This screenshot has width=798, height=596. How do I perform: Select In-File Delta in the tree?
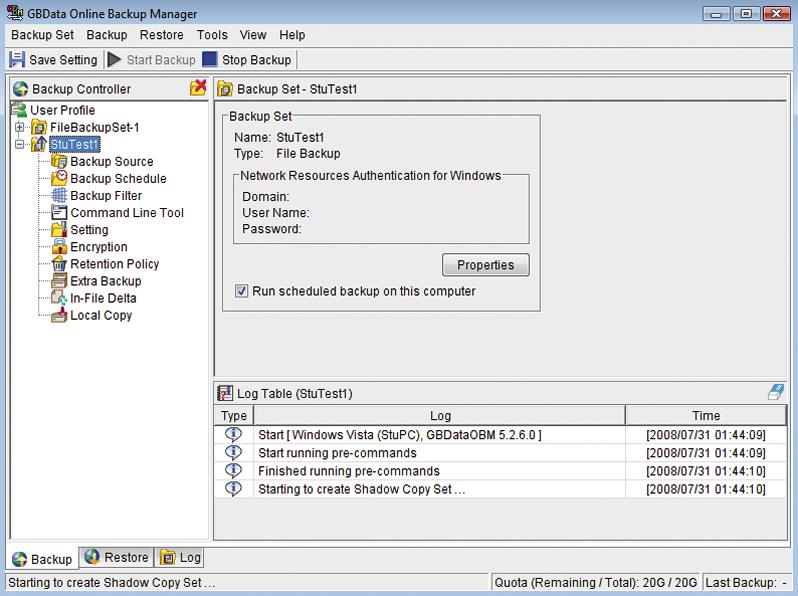(x=103, y=298)
